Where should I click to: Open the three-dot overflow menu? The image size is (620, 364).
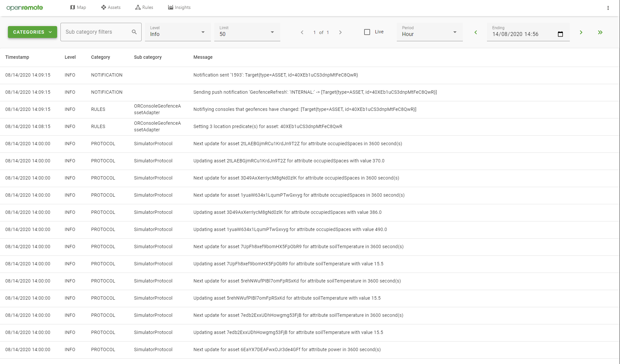tap(608, 8)
